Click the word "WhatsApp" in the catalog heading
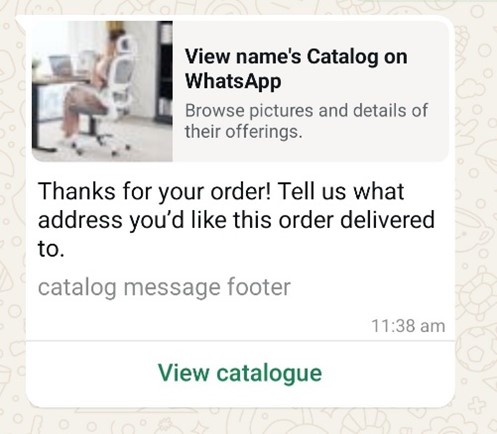This screenshot has width=497, height=434. [x=233, y=81]
